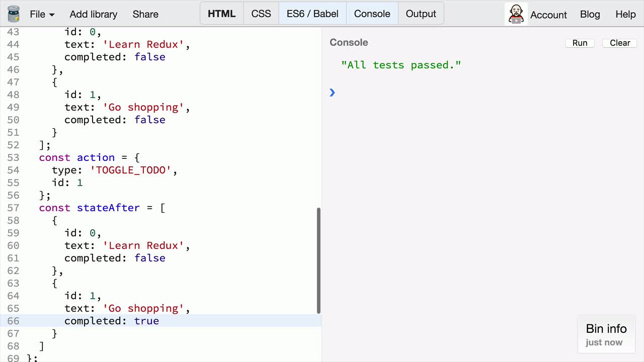Open Add library menu

click(x=94, y=14)
